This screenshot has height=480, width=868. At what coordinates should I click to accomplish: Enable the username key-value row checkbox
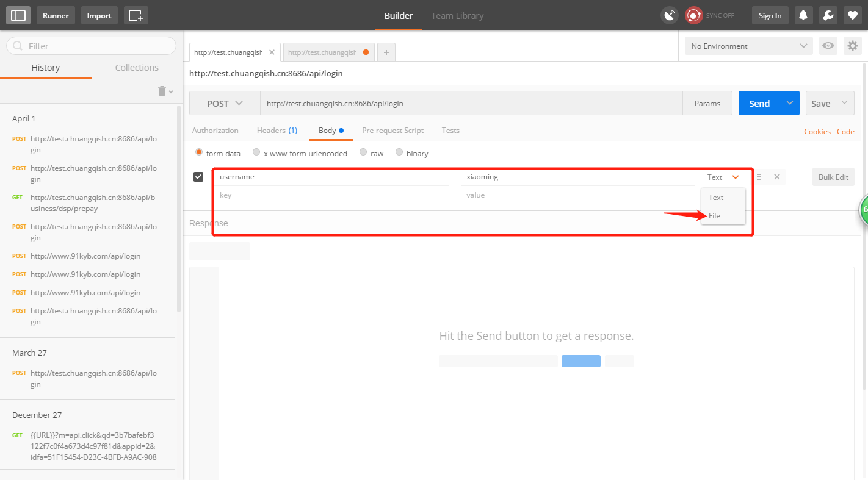(x=198, y=177)
